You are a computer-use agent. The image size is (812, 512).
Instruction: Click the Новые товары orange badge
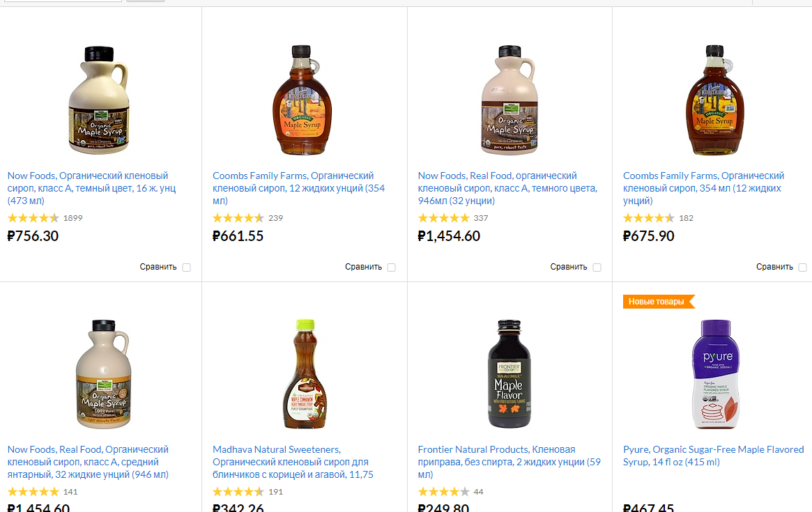tap(658, 302)
